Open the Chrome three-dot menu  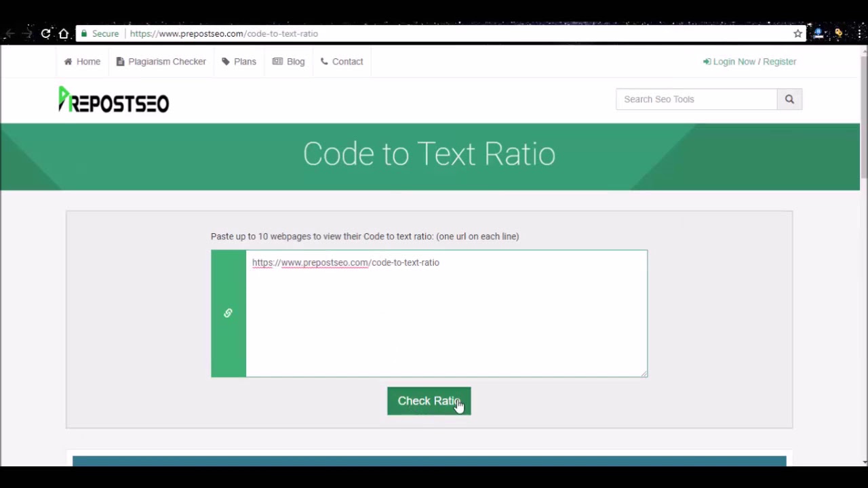tap(859, 33)
